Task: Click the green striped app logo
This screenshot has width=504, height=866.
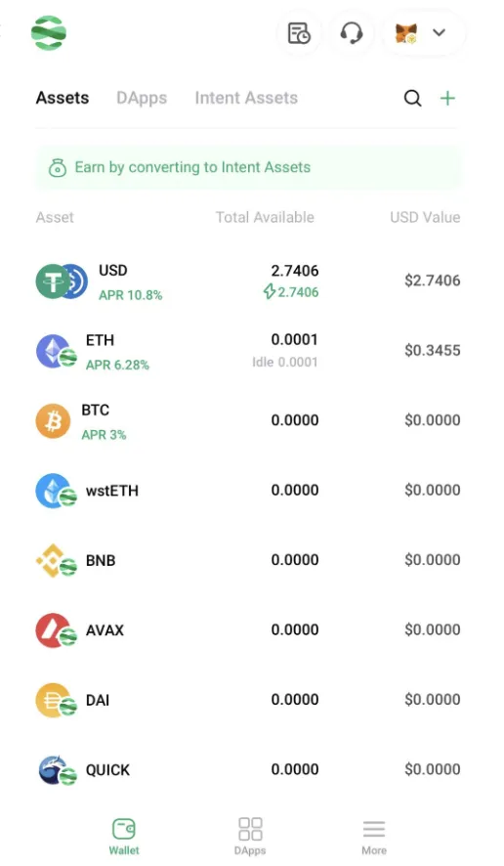Action: pos(49,32)
